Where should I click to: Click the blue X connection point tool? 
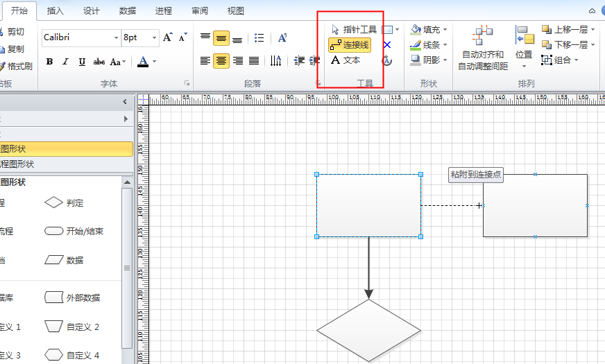387,45
